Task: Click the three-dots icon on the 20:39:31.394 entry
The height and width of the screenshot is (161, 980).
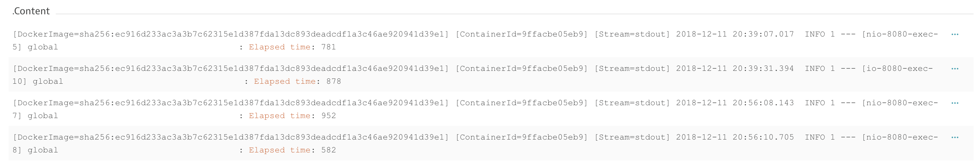Action: 955,68
